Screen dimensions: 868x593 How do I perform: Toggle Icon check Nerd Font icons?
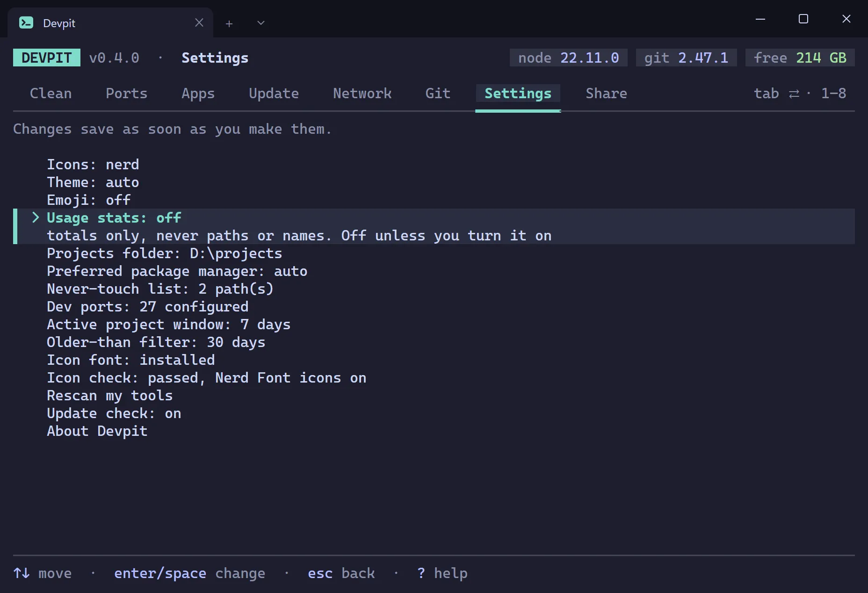(207, 378)
